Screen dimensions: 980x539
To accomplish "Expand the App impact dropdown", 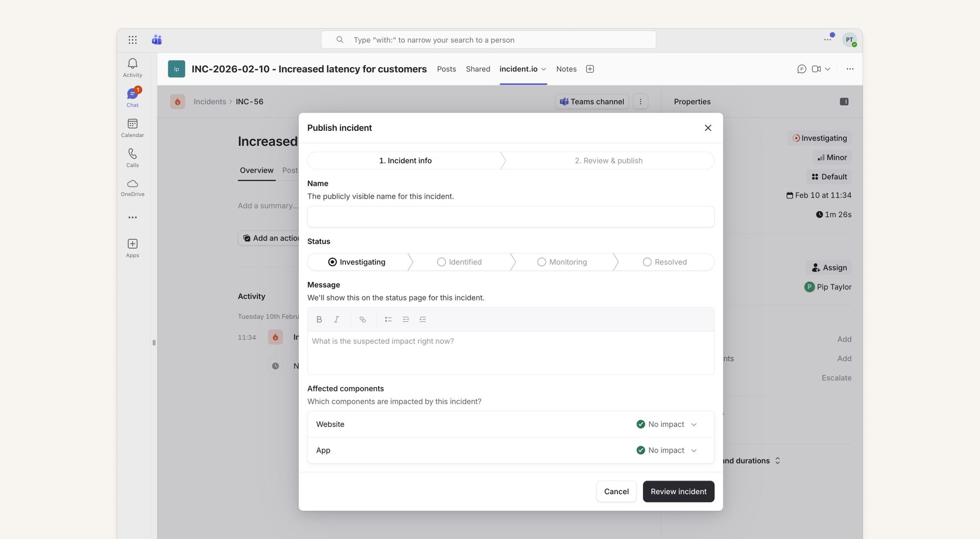I will pyautogui.click(x=694, y=450).
